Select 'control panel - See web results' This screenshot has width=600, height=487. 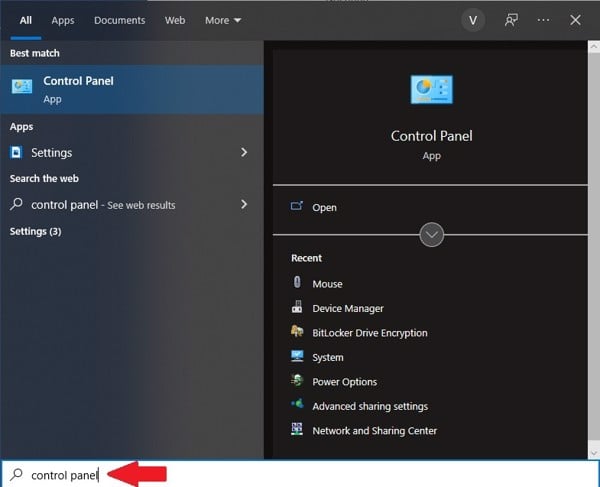(103, 205)
